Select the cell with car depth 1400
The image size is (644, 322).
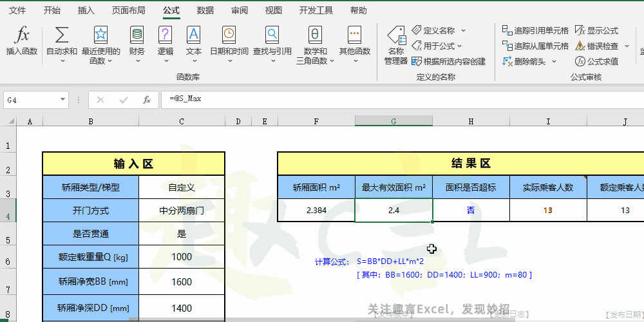(x=182, y=308)
